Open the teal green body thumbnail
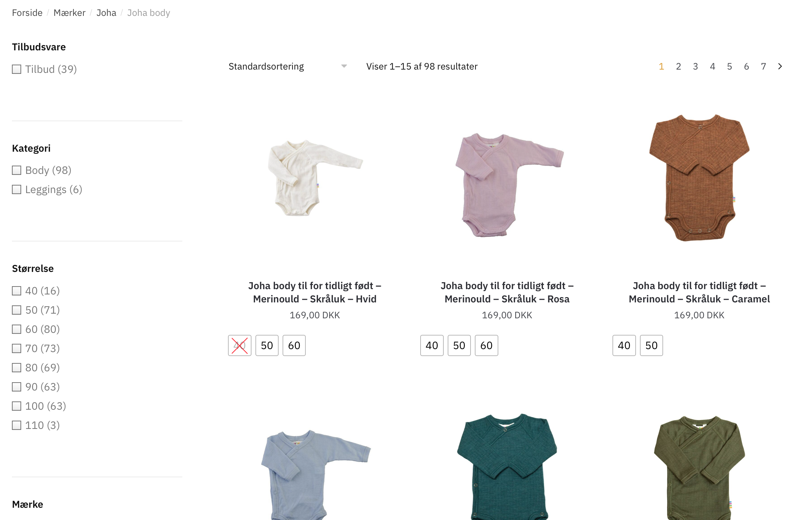 507,466
